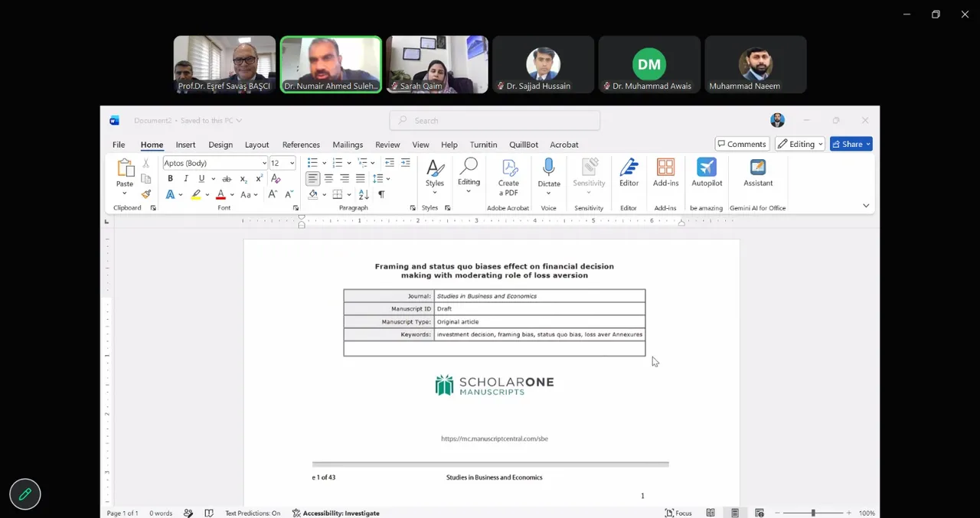Open the Paragraph settings dialog launcher

point(413,208)
